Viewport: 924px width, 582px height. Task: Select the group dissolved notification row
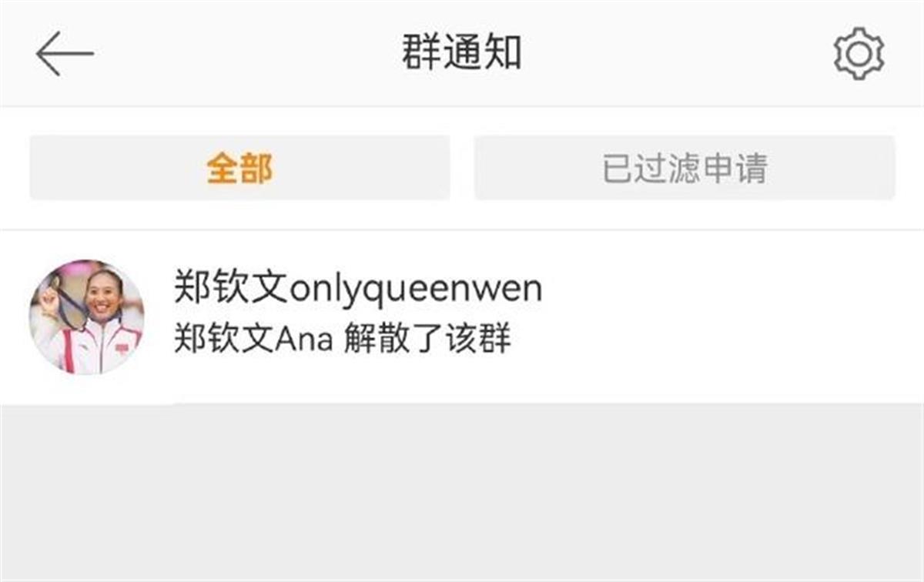(x=462, y=316)
